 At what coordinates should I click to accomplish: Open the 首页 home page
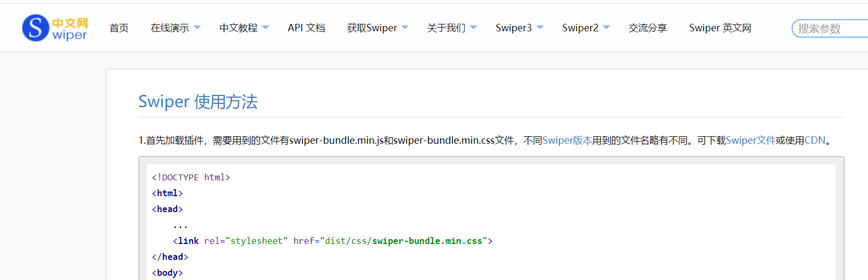(x=119, y=28)
